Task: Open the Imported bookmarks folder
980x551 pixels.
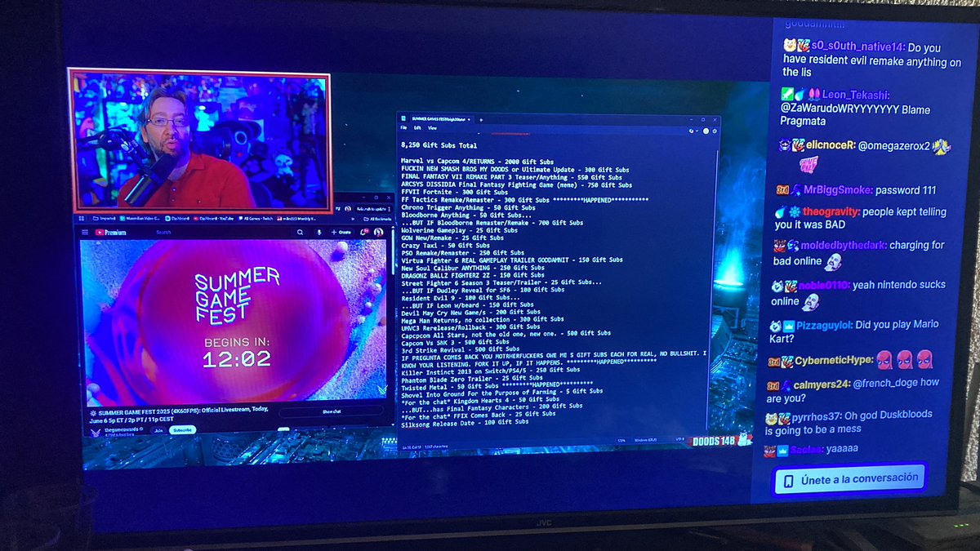Action: coord(105,219)
